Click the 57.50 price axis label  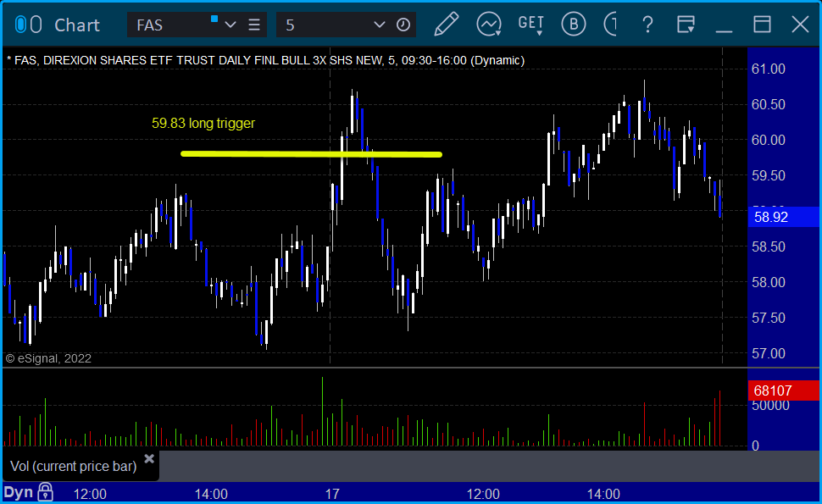(x=769, y=318)
